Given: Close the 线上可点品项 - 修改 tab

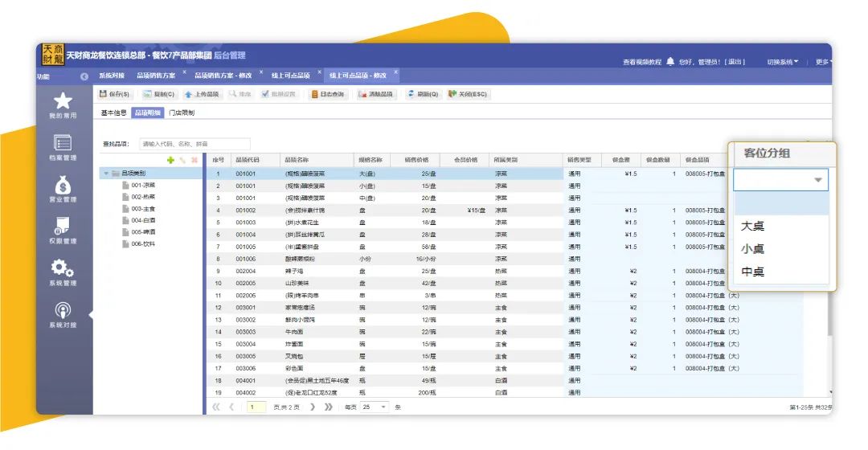Looking at the screenshot, I should (395, 72).
